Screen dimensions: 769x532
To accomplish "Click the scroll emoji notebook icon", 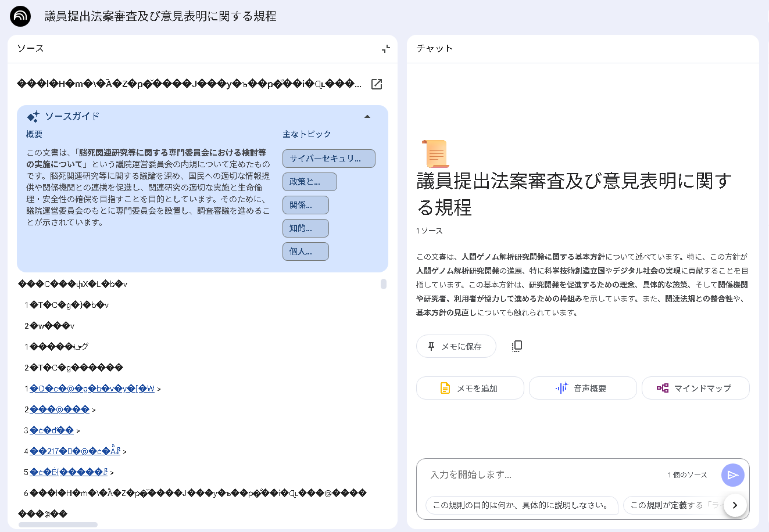I will [x=435, y=153].
